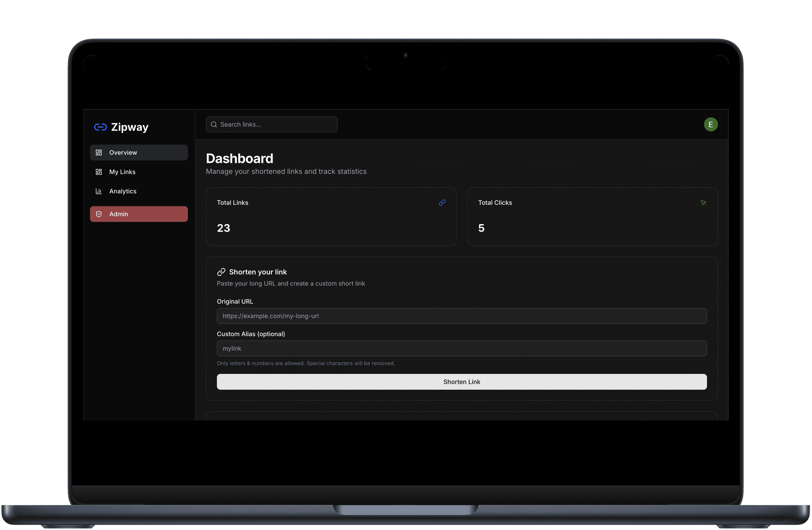Click the Total Clicks value 5
812x530 pixels.
pos(481,228)
